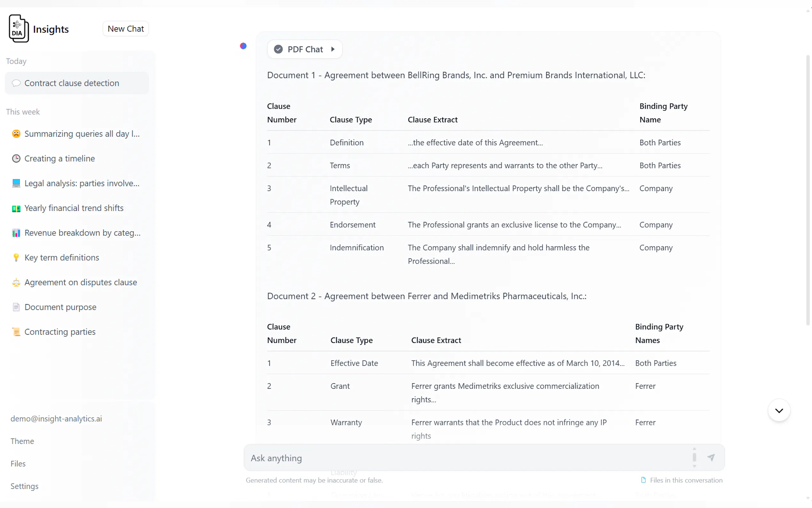
Task: Click the March 10, 2014 effective extract
Action: pos(518,363)
